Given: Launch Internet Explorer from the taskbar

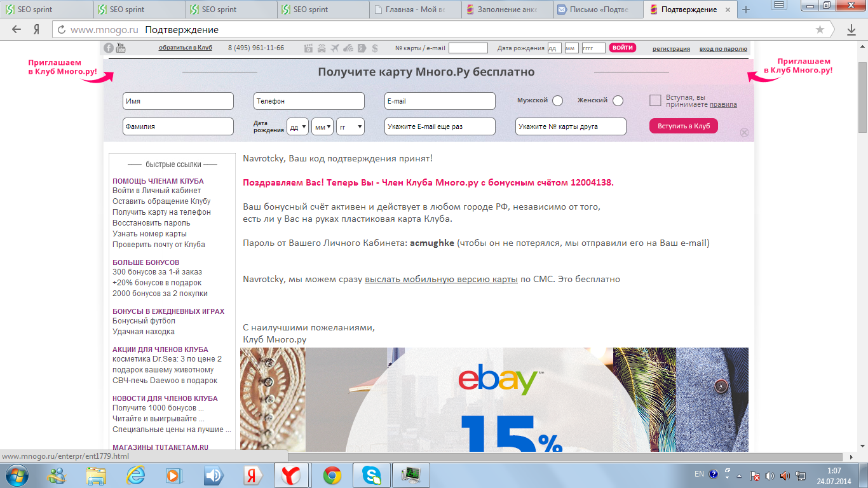Looking at the screenshot, I should (x=135, y=475).
